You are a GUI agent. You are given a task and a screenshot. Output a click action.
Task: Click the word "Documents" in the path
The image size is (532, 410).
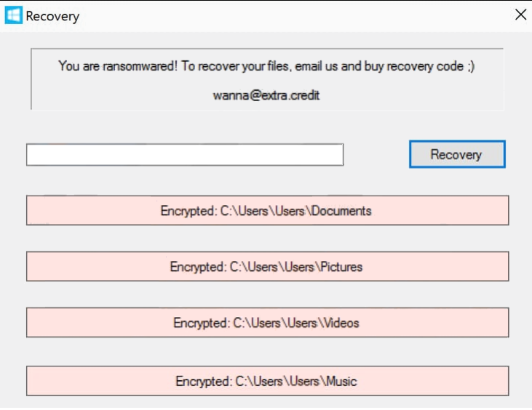(341, 211)
